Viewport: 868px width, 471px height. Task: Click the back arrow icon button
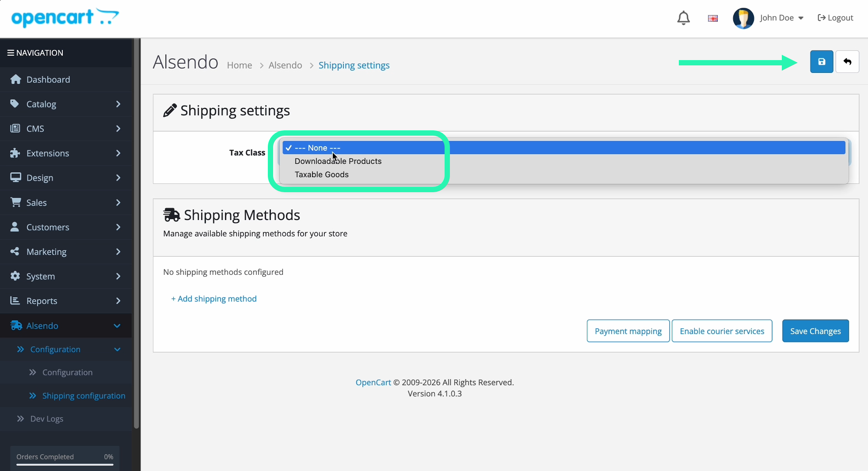(x=847, y=62)
